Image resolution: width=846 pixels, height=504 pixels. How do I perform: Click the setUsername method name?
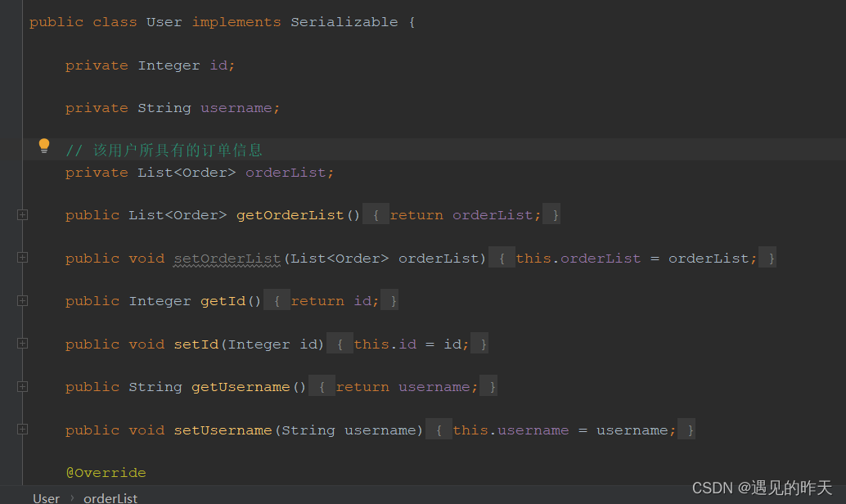[x=223, y=430]
